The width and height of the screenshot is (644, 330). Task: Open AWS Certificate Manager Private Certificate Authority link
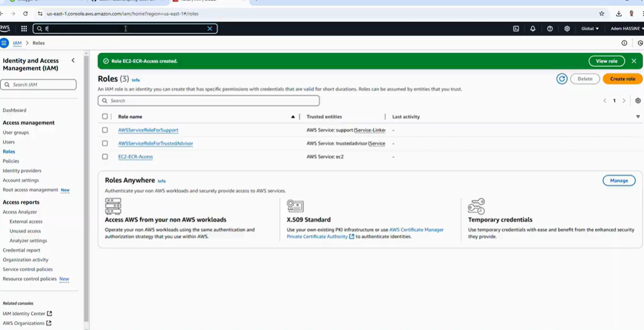[365, 233]
